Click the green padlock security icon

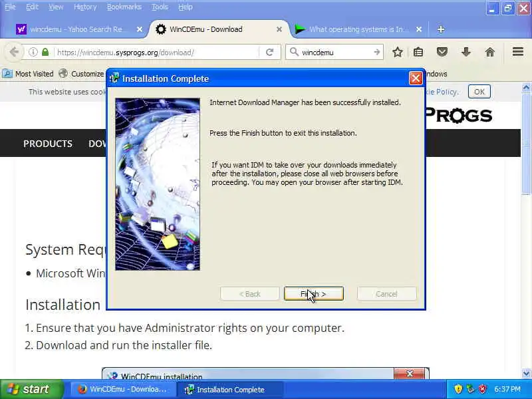tap(45, 53)
